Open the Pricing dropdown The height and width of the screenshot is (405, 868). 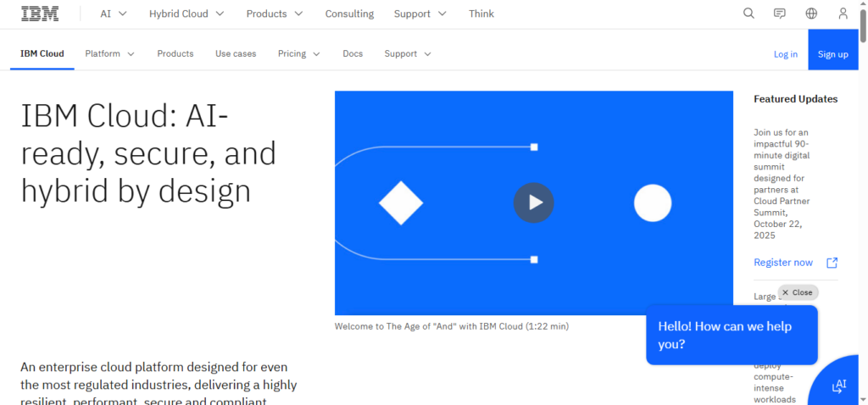(x=298, y=53)
